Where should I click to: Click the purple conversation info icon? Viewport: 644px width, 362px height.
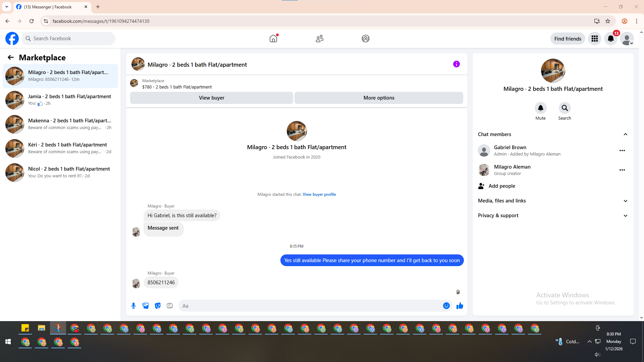click(x=457, y=64)
